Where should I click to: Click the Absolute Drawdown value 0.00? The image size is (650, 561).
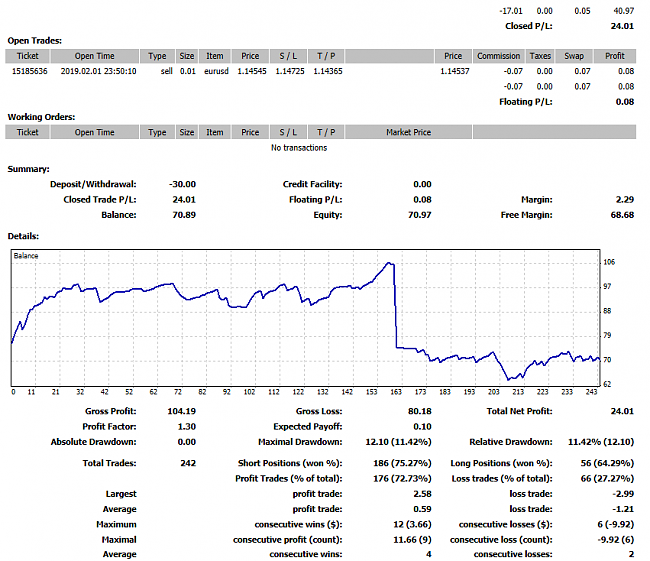(187, 442)
